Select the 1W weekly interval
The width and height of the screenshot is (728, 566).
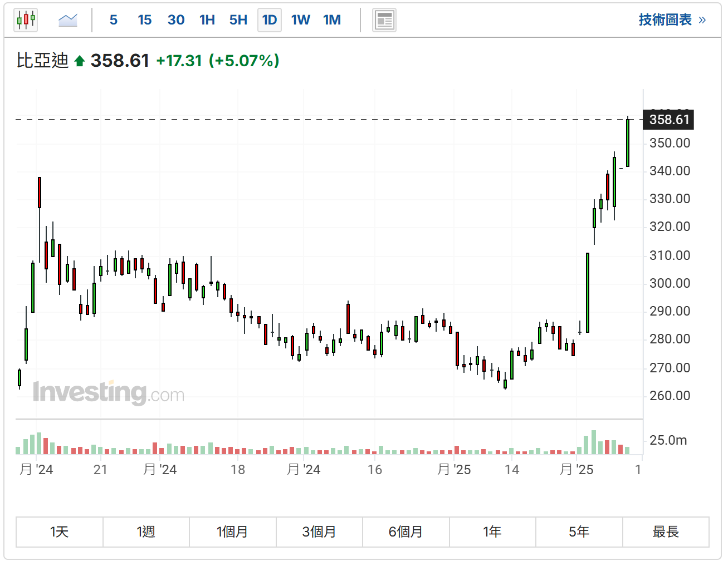(301, 20)
